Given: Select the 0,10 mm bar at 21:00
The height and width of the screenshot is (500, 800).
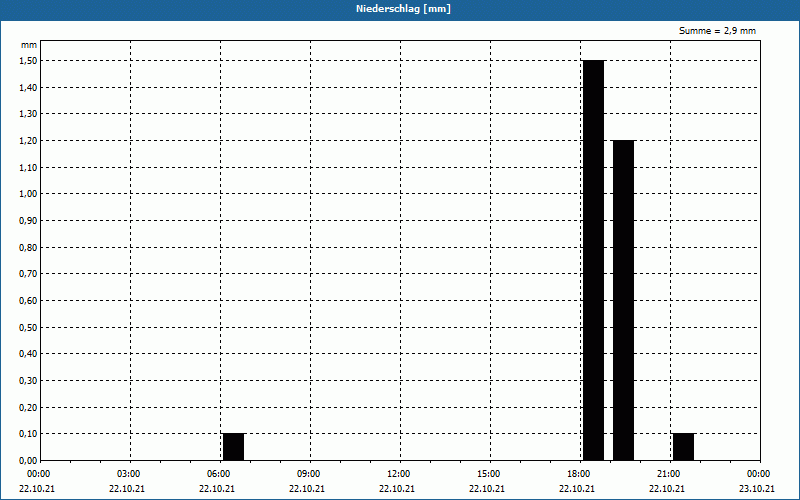Looking at the screenshot, I should click(684, 447).
